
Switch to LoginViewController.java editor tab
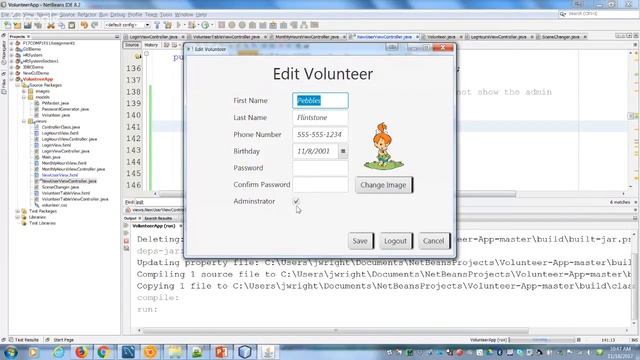click(153, 37)
